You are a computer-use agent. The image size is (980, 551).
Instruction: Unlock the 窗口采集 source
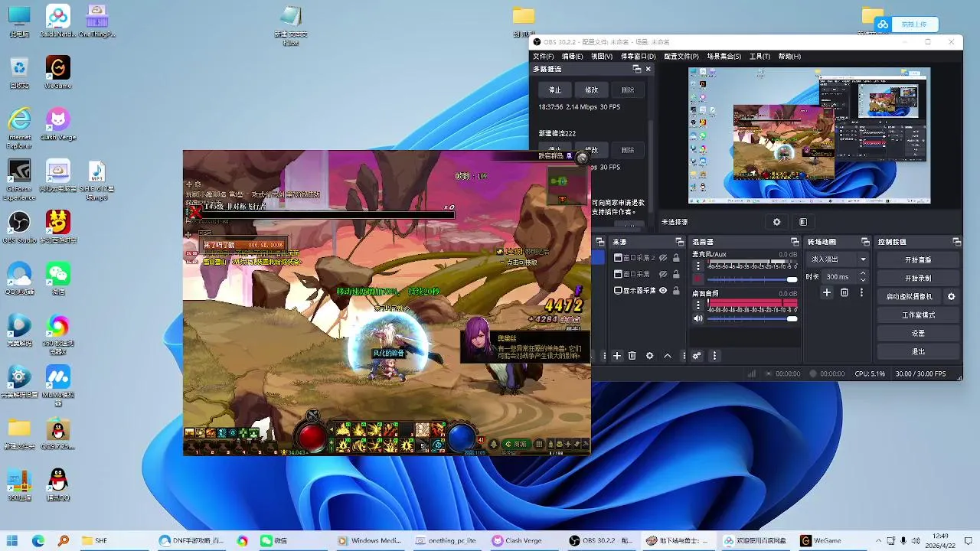point(676,274)
